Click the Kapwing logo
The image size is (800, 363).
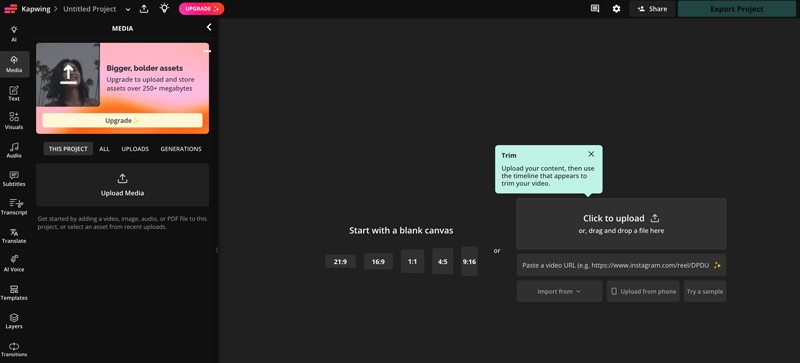pos(10,9)
